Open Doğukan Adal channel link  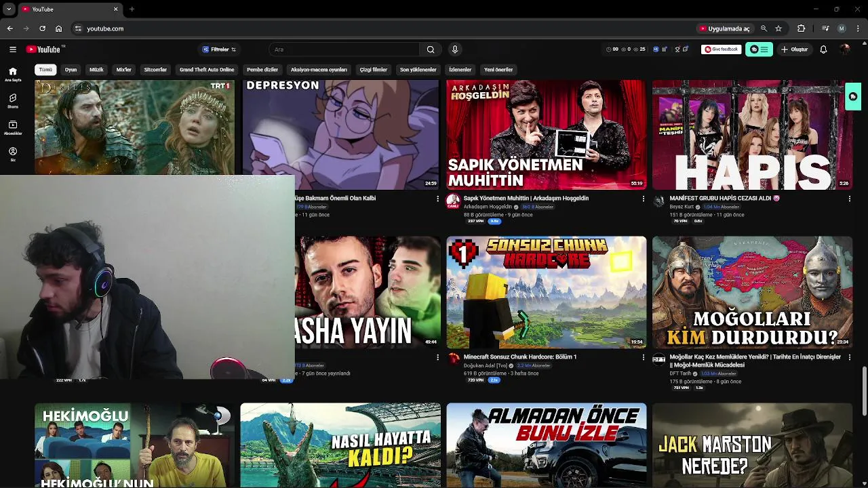tap(486, 365)
